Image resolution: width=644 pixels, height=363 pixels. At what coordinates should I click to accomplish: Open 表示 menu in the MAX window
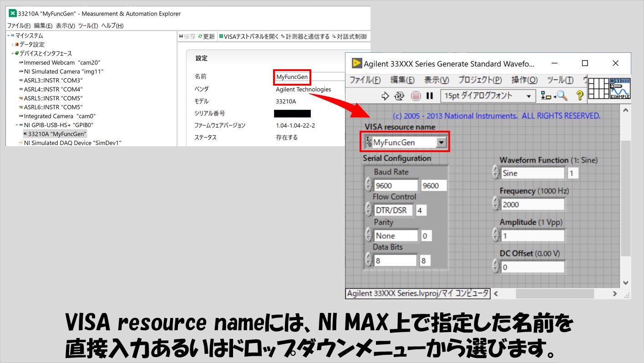[x=66, y=26]
